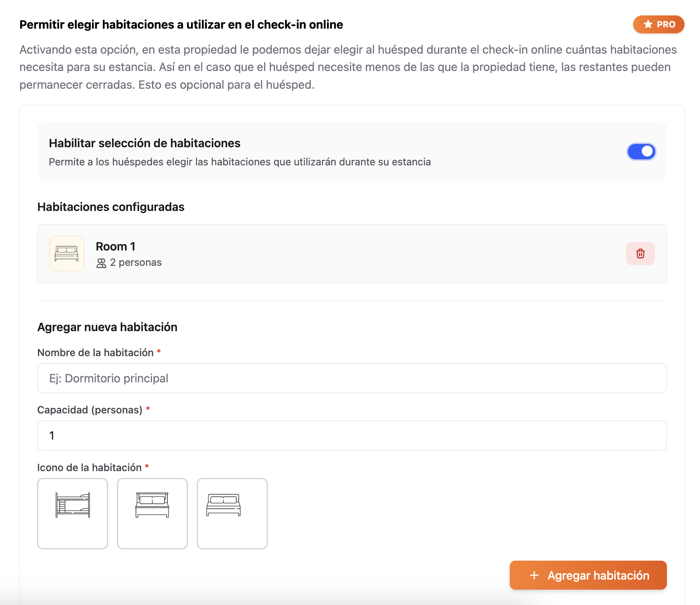Click the page title about check-in online
Screen dimensions: 700x605
[x=181, y=25]
